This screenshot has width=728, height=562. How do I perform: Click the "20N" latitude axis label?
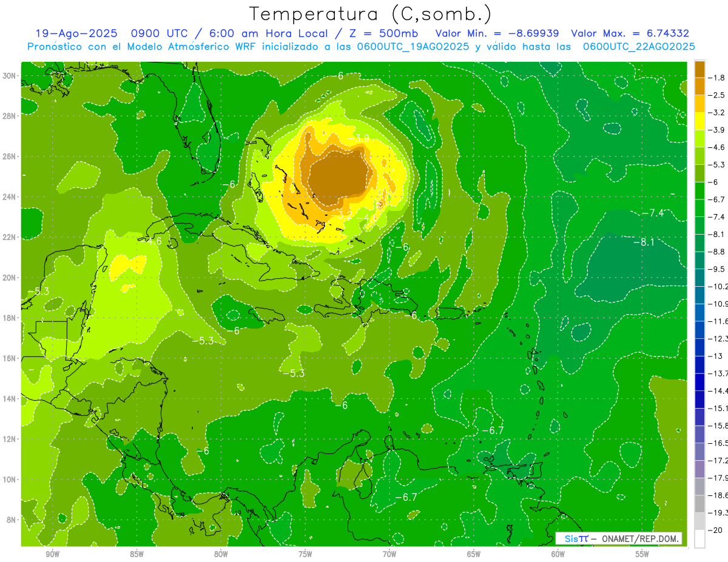9,277
